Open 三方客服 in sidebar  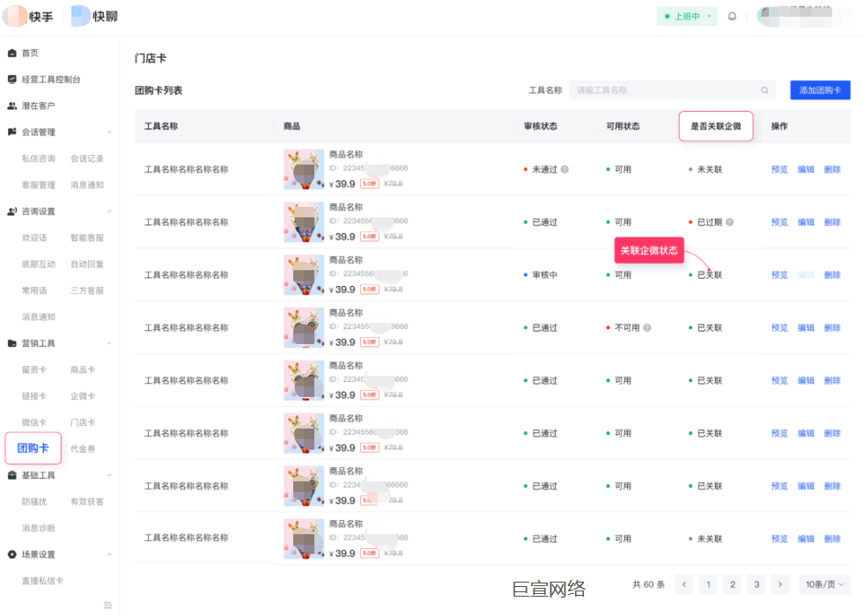[x=87, y=290]
